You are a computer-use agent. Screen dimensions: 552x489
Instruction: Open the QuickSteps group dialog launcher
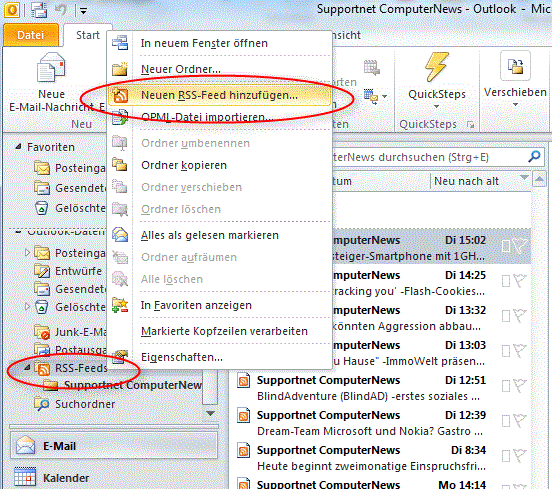coord(470,125)
